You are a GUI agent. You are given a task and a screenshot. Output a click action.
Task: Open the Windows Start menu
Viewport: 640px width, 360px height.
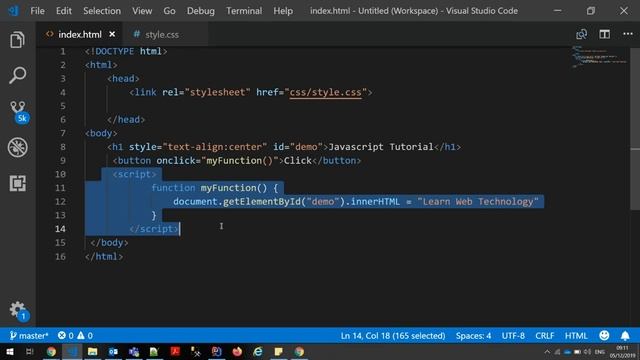(9, 351)
